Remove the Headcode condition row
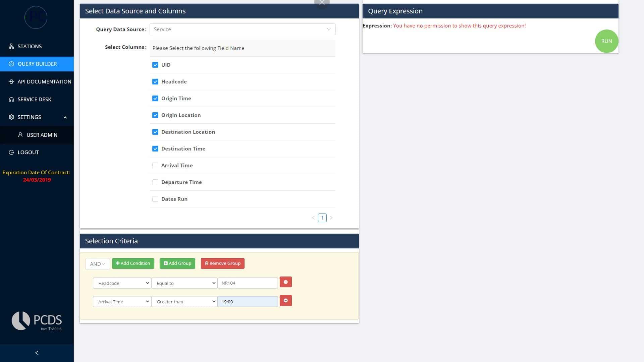The image size is (644, 362). point(285,282)
